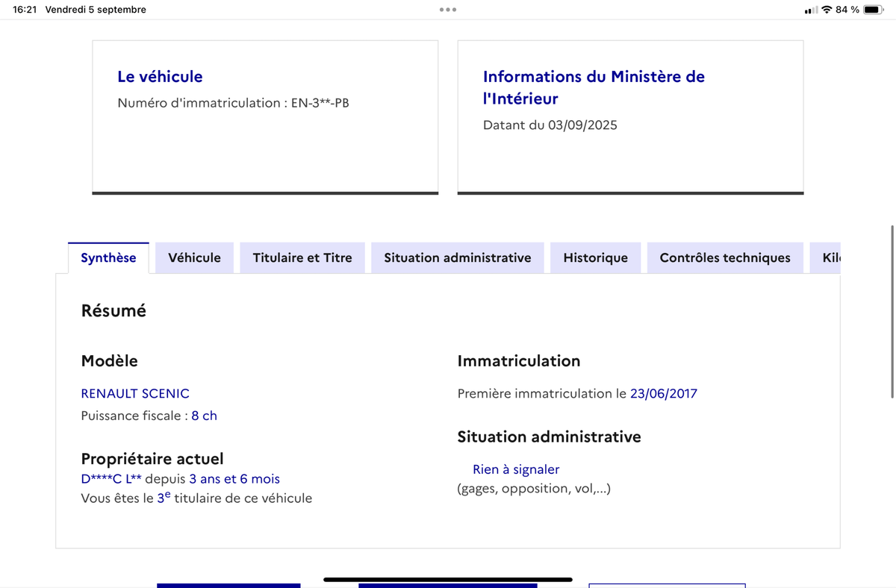
Task: Tap the home indicator bar
Action: 448,579
